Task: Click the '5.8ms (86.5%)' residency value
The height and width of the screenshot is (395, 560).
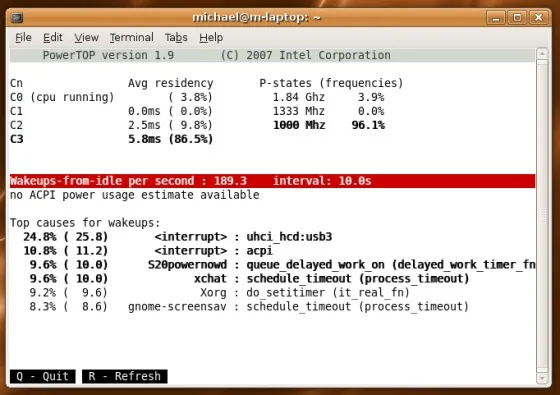Action: coord(170,139)
